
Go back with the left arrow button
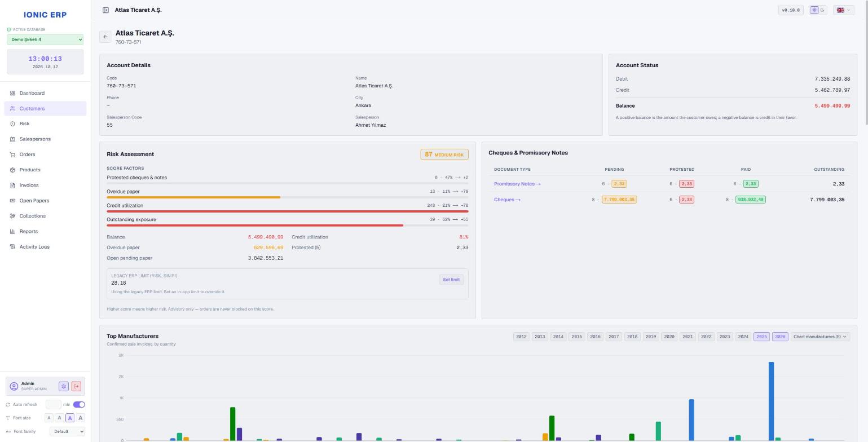pyautogui.click(x=105, y=37)
